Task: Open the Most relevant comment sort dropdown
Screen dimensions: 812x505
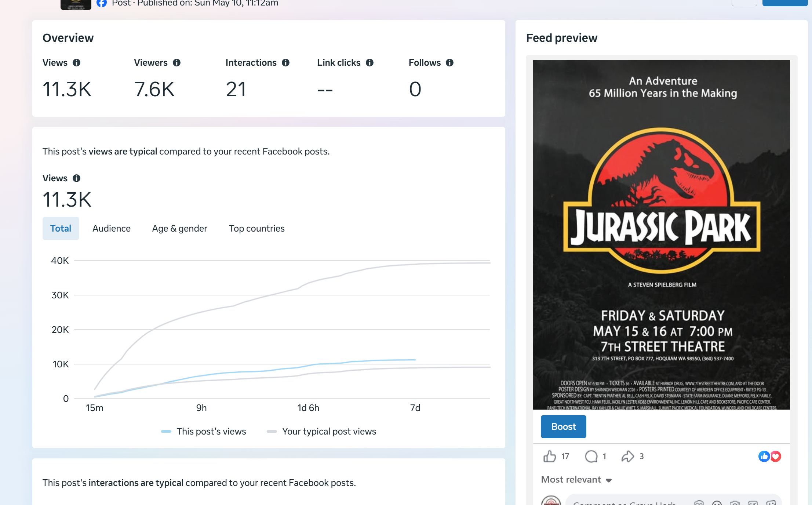Action: click(x=576, y=480)
